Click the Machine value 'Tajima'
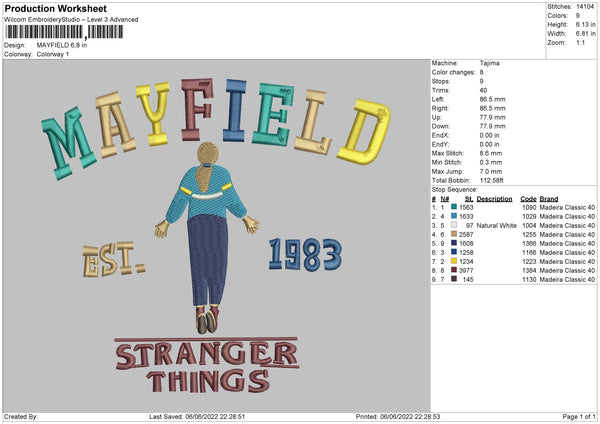This screenshot has height=424, width=600. [x=489, y=63]
